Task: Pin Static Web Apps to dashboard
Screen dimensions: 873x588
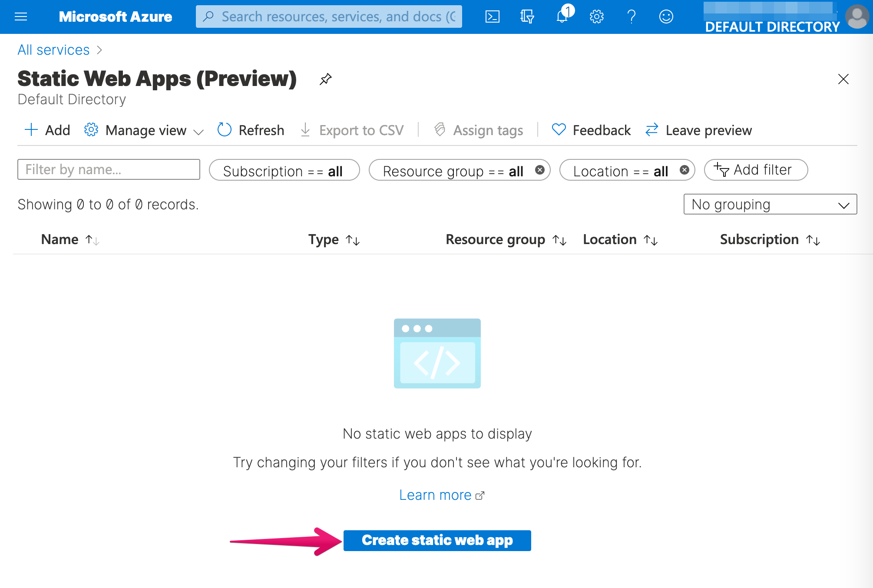Action: (326, 79)
